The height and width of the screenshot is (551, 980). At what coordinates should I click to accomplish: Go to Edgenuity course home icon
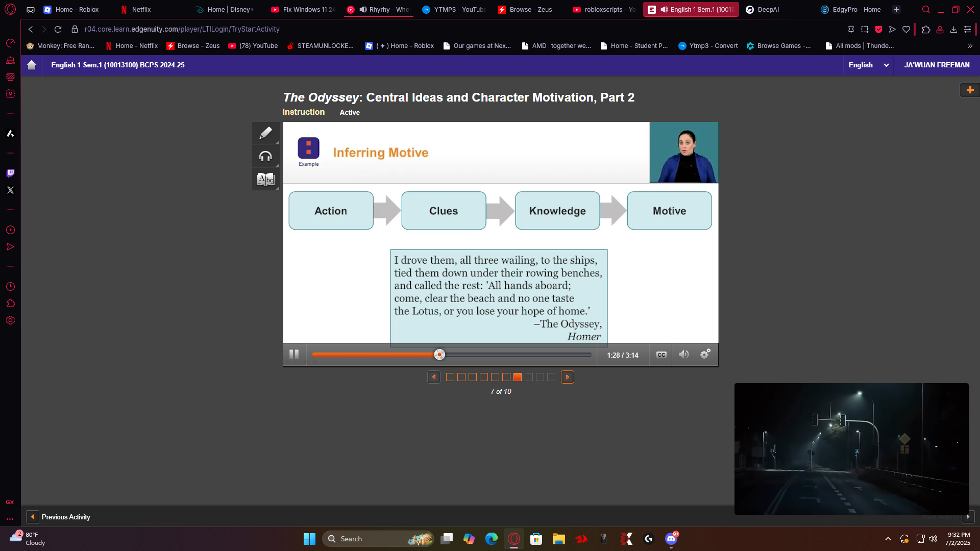[32, 65]
